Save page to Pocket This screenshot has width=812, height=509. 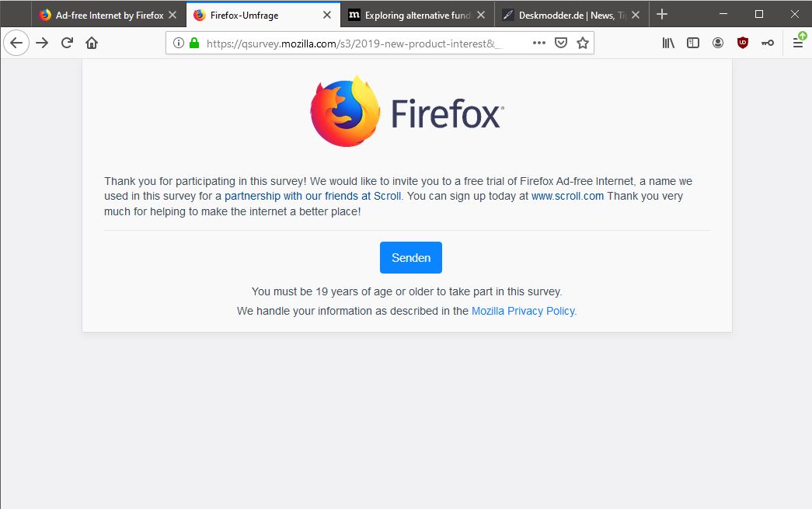coord(561,43)
